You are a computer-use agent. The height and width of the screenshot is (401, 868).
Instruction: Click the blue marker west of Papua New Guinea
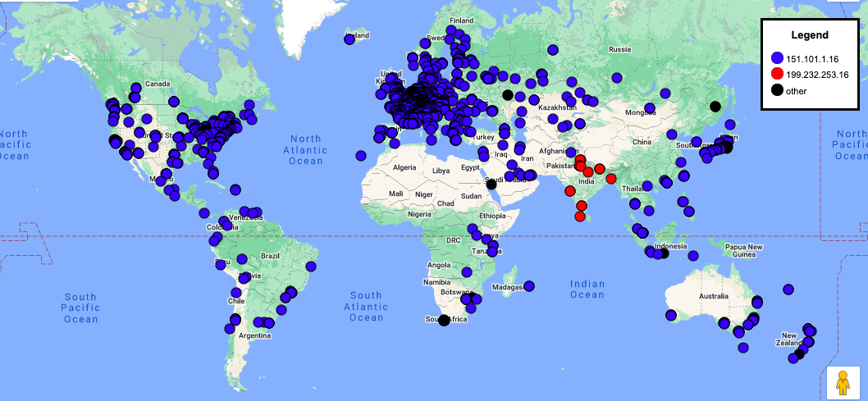coord(693,256)
